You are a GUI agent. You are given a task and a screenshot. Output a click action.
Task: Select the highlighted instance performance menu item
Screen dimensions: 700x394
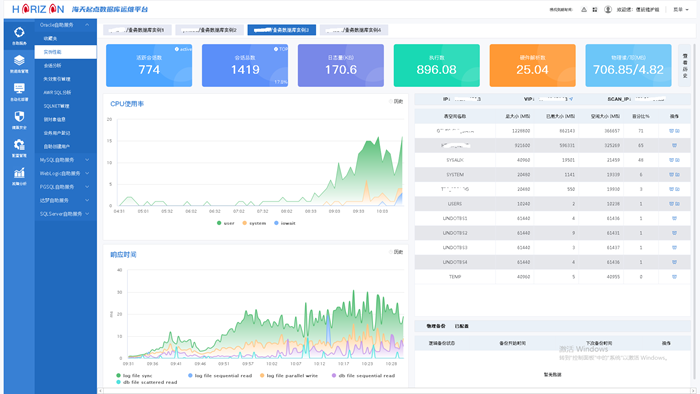click(x=66, y=52)
